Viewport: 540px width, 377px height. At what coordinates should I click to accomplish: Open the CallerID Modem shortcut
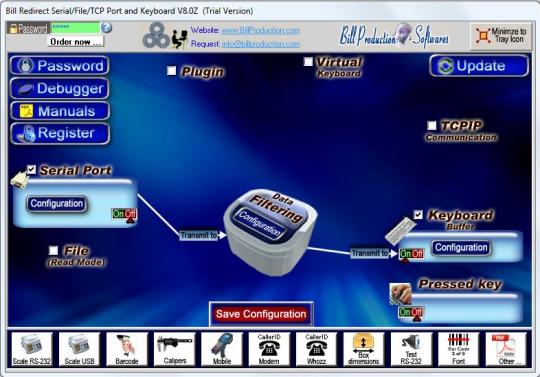click(x=269, y=349)
